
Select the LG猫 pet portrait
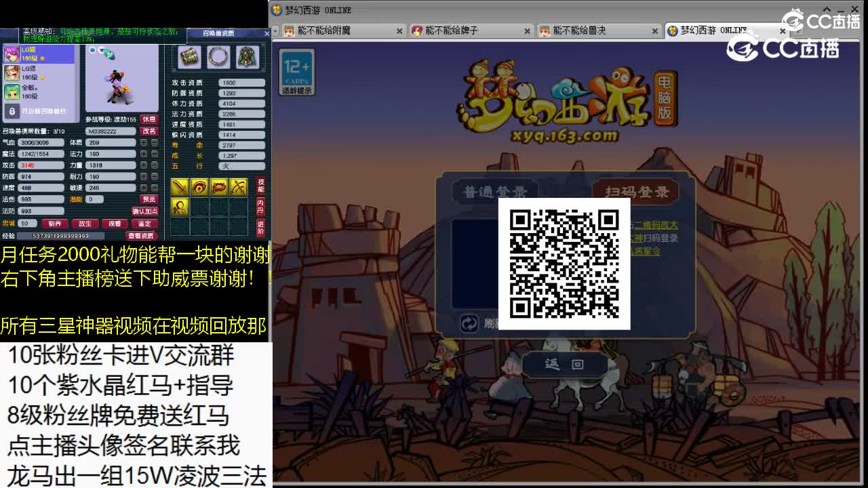click(x=12, y=54)
